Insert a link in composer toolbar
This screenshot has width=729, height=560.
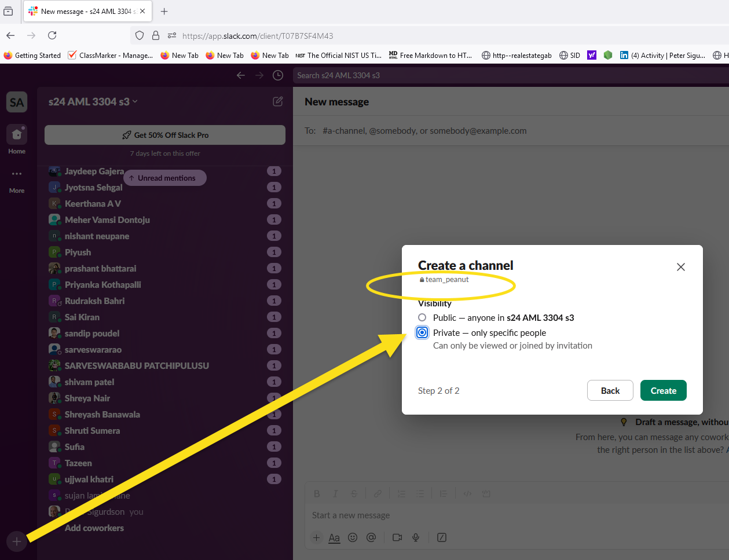coord(378,493)
